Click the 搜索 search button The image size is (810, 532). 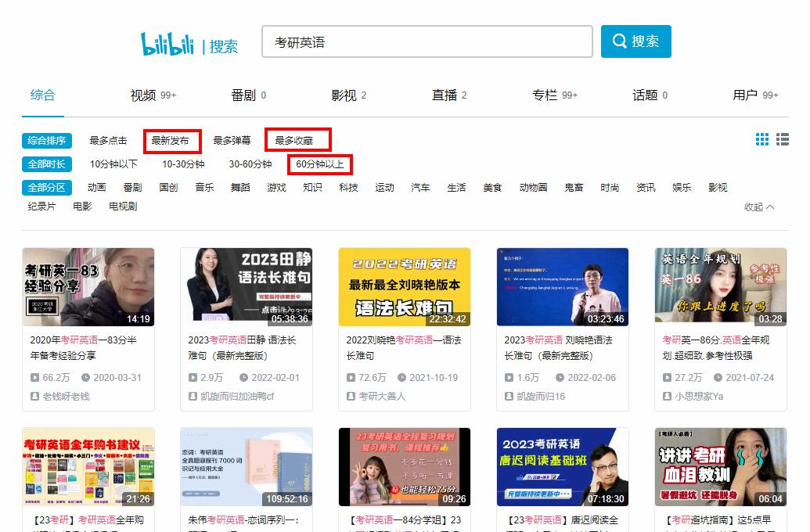635,41
